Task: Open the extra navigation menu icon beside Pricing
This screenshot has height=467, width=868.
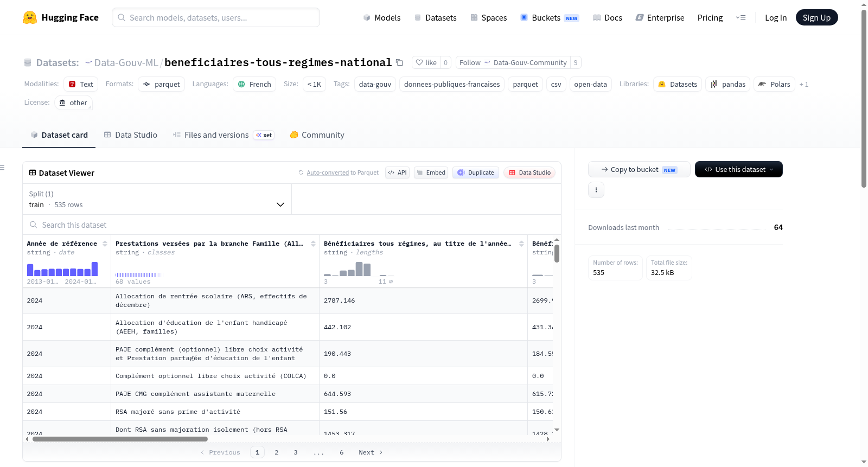Action: coord(741,17)
